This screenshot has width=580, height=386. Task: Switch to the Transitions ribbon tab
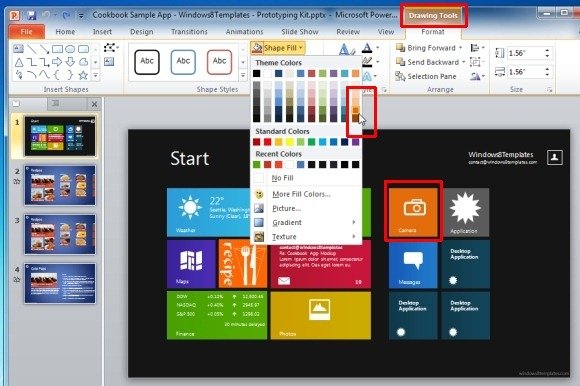[189, 32]
